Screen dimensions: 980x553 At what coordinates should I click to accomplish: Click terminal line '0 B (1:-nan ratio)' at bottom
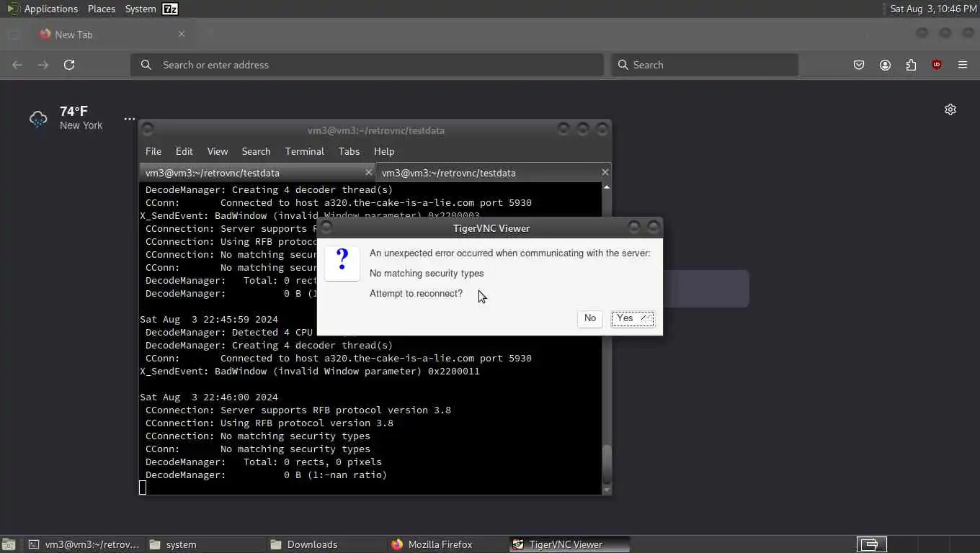pyautogui.click(x=335, y=475)
